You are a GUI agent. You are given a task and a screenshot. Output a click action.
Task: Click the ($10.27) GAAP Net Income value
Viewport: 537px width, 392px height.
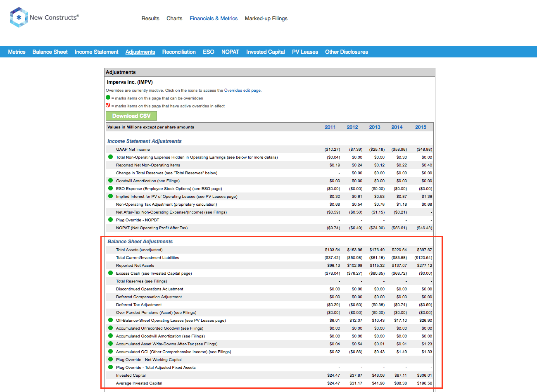tap(332, 149)
